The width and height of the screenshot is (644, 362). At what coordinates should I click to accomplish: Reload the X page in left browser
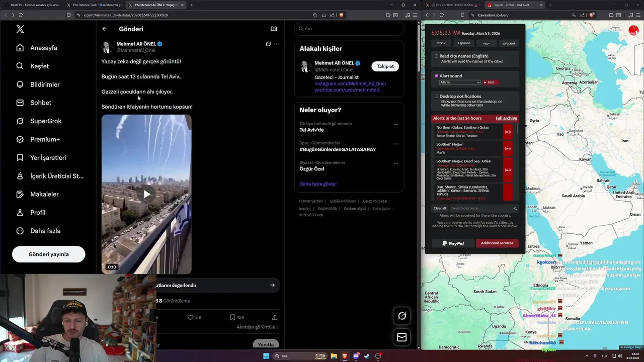tap(21, 15)
